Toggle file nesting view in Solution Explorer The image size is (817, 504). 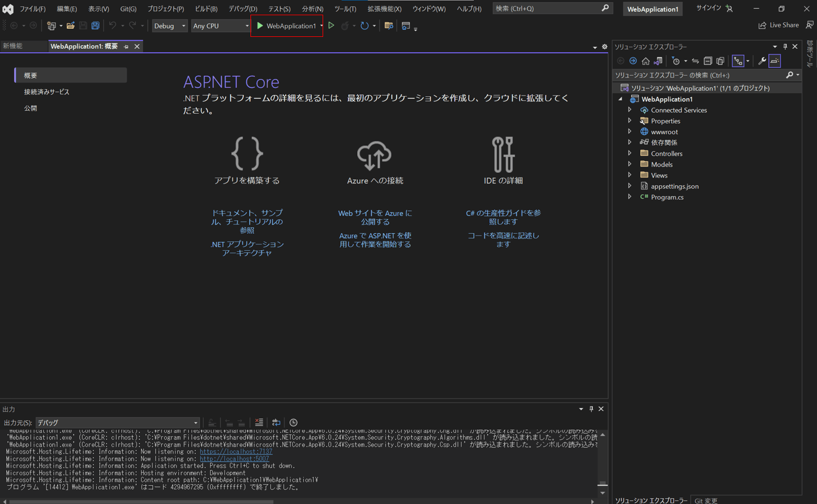pos(738,61)
